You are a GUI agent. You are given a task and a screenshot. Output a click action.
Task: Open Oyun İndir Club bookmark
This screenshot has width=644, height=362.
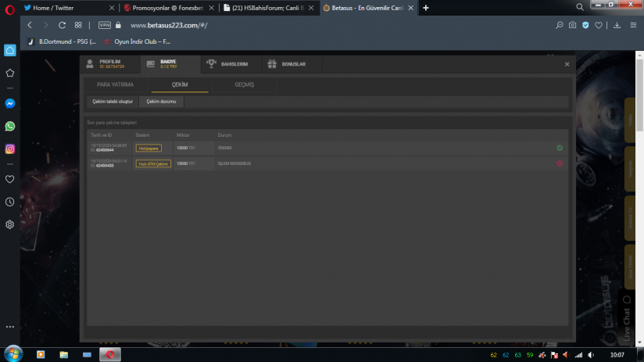[x=138, y=41]
